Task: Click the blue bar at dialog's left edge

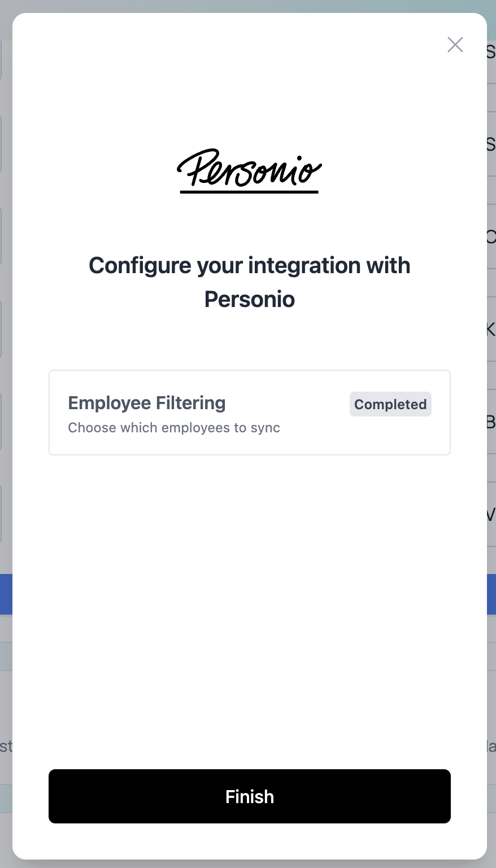Action: point(6,594)
